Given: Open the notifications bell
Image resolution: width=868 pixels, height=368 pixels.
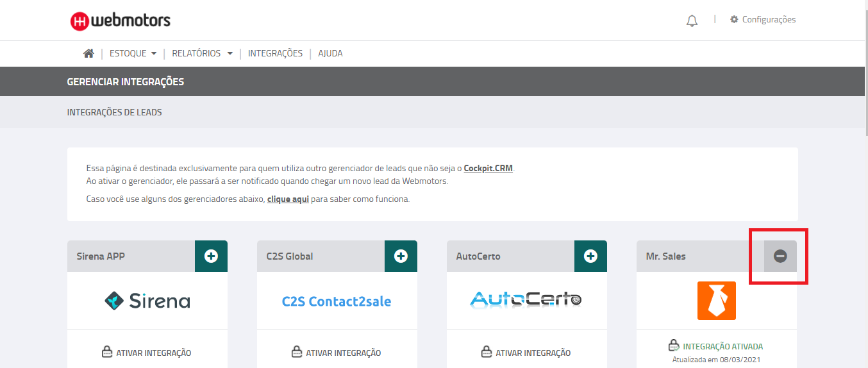Looking at the screenshot, I should (692, 21).
